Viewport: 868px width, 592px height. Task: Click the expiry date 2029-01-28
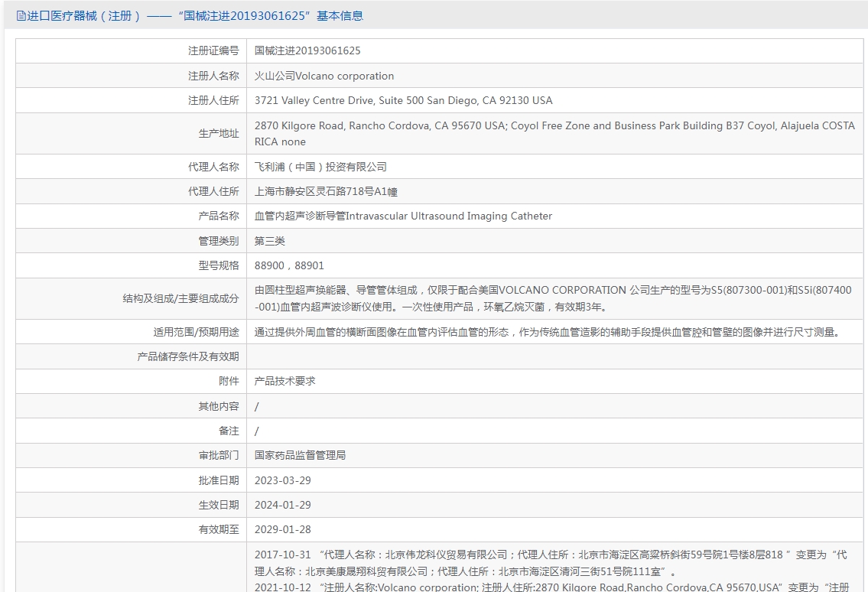pyautogui.click(x=283, y=529)
